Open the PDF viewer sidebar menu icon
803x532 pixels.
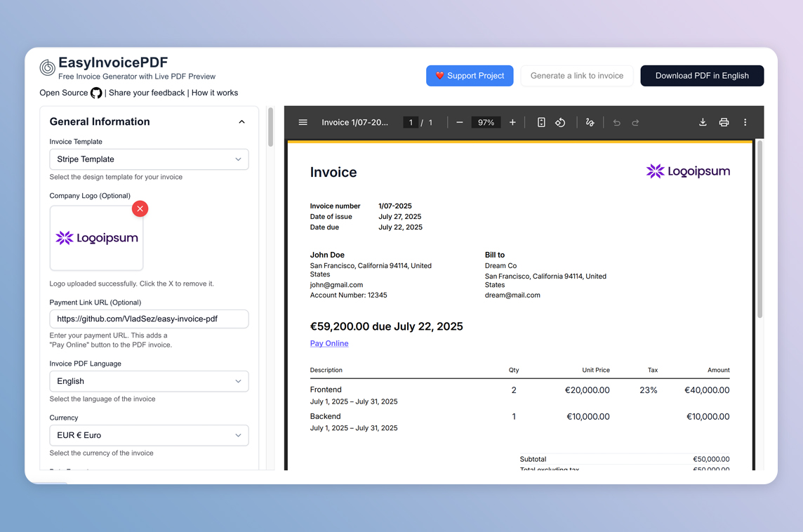point(303,122)
